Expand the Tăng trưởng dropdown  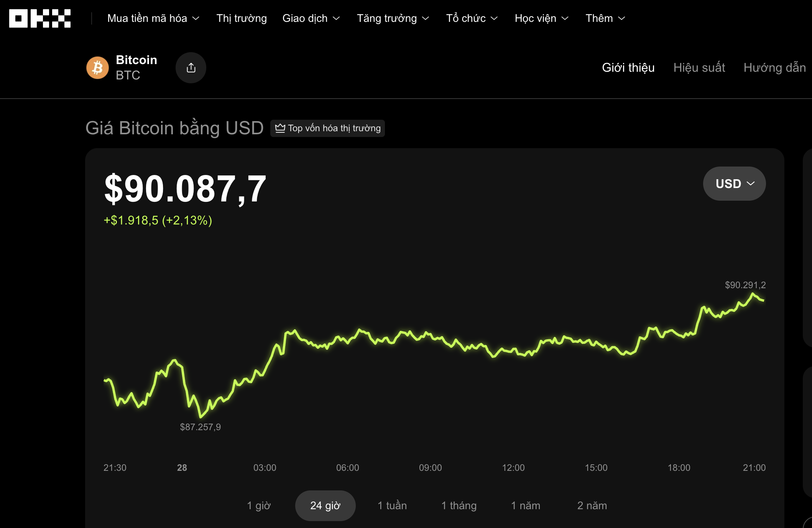[393, 18]
